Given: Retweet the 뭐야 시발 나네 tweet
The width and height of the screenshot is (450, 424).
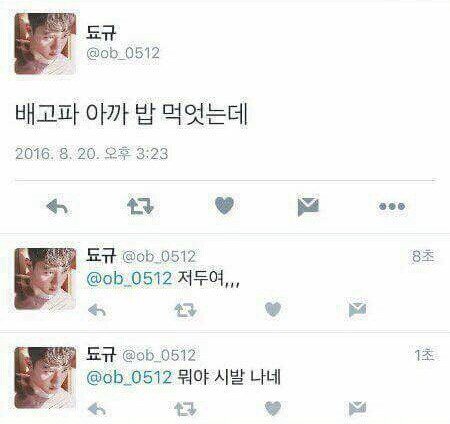Looking at the screenshot, I should click(x=185, y=409).
